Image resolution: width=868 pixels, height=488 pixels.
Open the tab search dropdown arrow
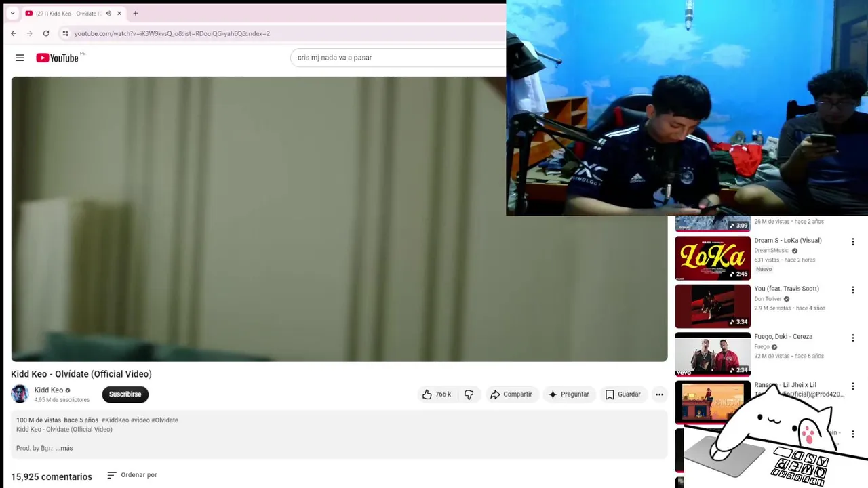click(12, 14)
